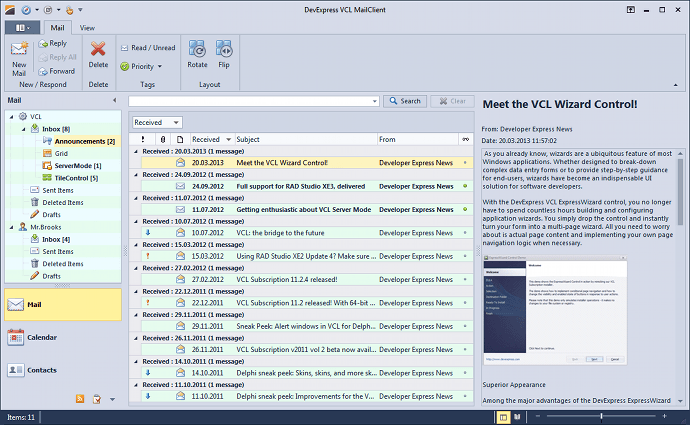690x425 pixels.
Task: Sort by the importance column header
Action: click(x=143, y=139)
